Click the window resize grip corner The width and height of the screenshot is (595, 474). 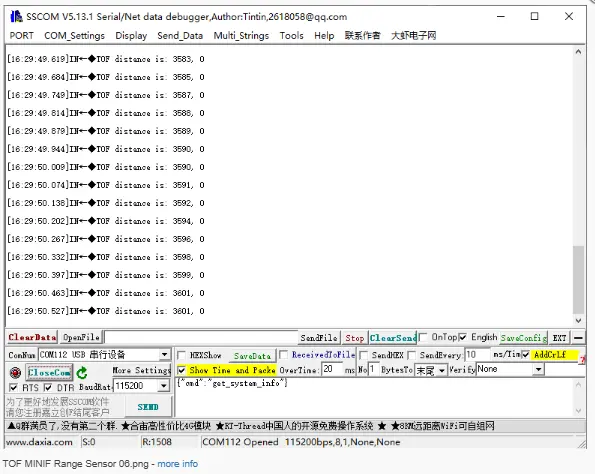pos(581,443)
